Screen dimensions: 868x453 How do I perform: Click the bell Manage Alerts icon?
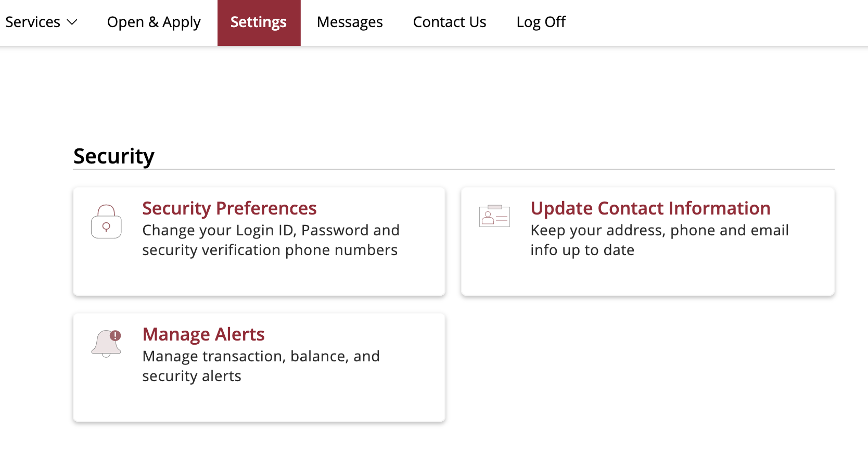coord(106,344)
